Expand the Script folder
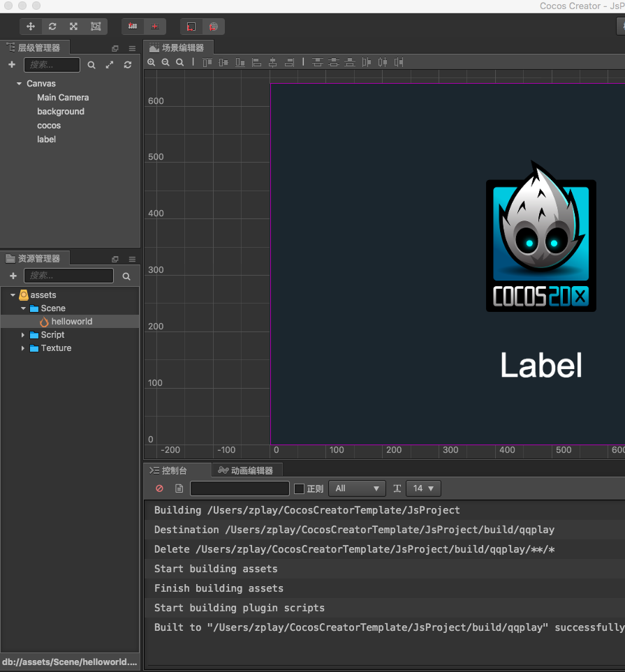The width and height of the screenshot is (625, 672). click(x=23, y=335)
